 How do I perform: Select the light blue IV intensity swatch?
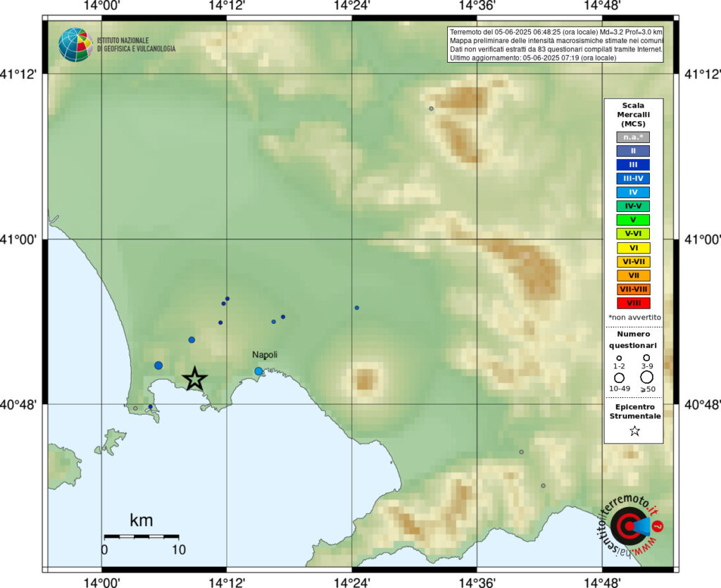pos(633,192)
